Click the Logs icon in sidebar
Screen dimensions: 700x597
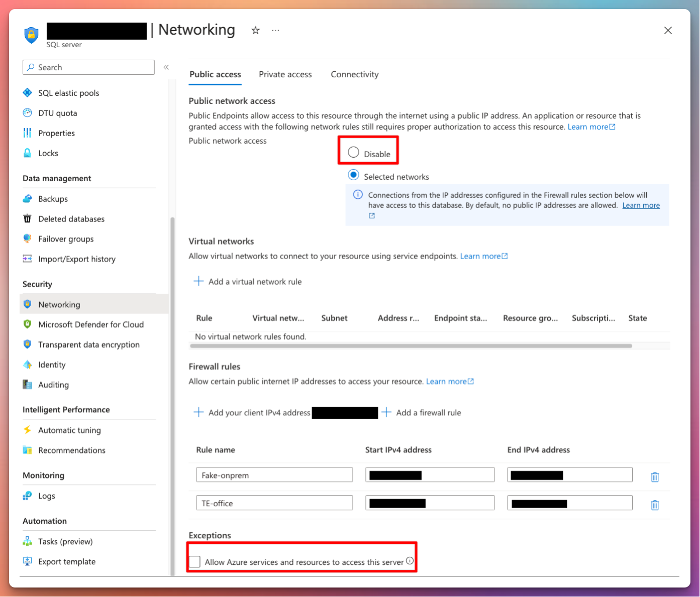click(28, 496)
